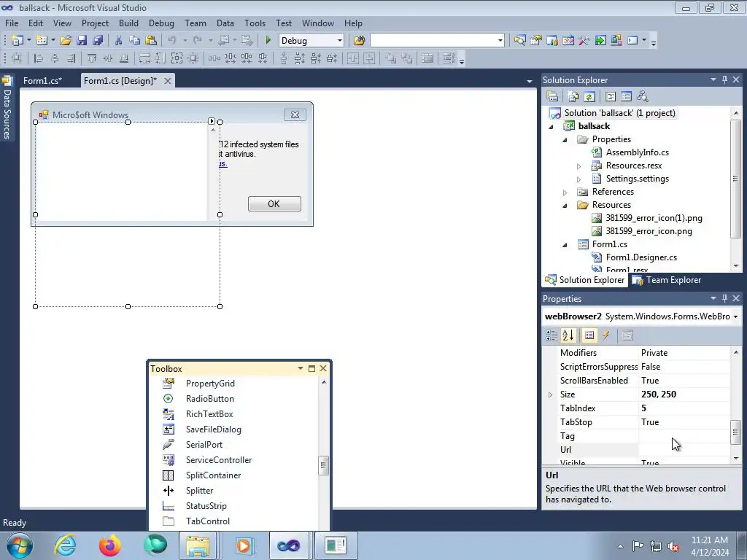Image resolution: width=747 pixels, height=560 pixels.
Task: Expand the Settings.settings node
Action: pyautogui.click(x=578, y=179)
